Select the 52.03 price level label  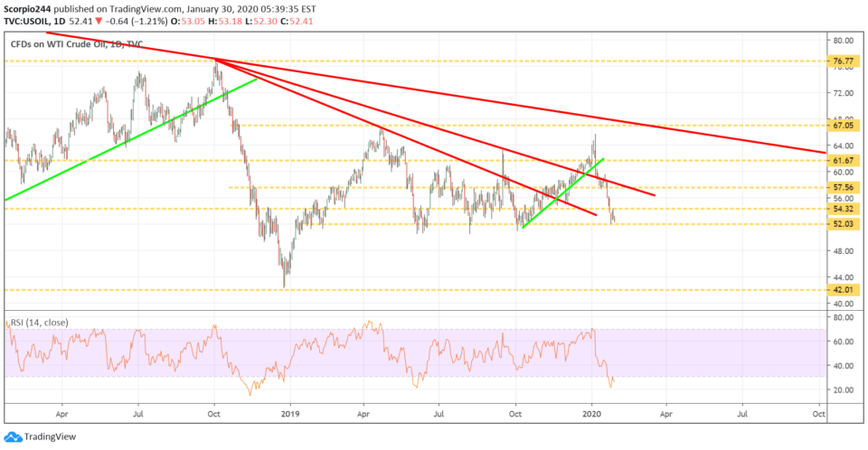pyautogui.click(x=843, y=223)
